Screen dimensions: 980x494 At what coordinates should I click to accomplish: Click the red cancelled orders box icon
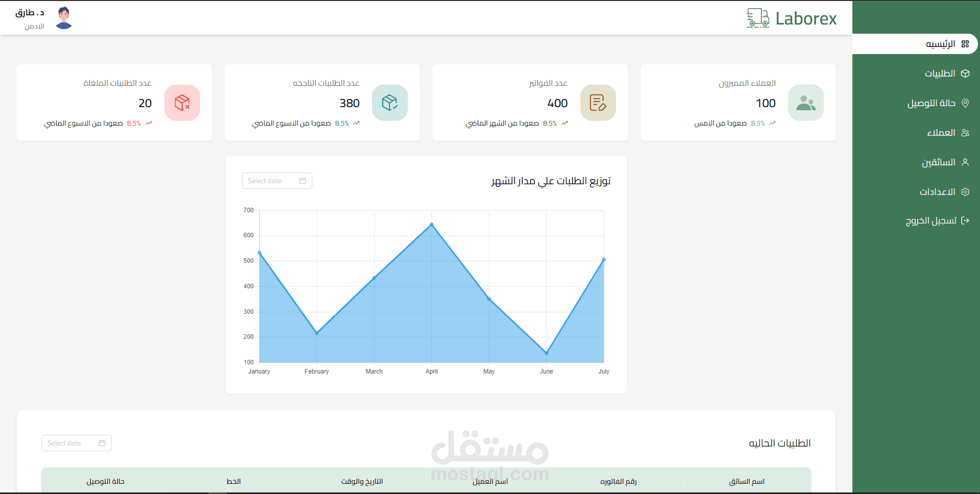(x=182, y=103)
